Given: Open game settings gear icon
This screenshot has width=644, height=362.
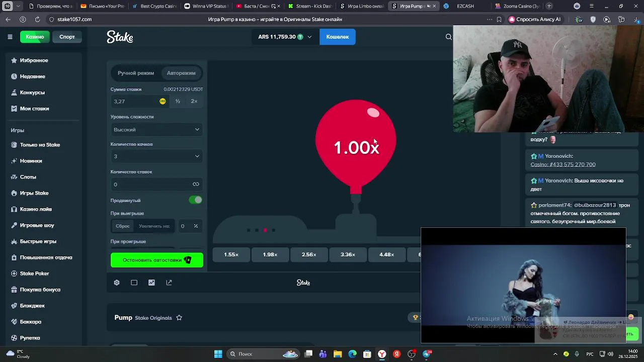Looking at the screenshot, I should (x=117, y=283).
